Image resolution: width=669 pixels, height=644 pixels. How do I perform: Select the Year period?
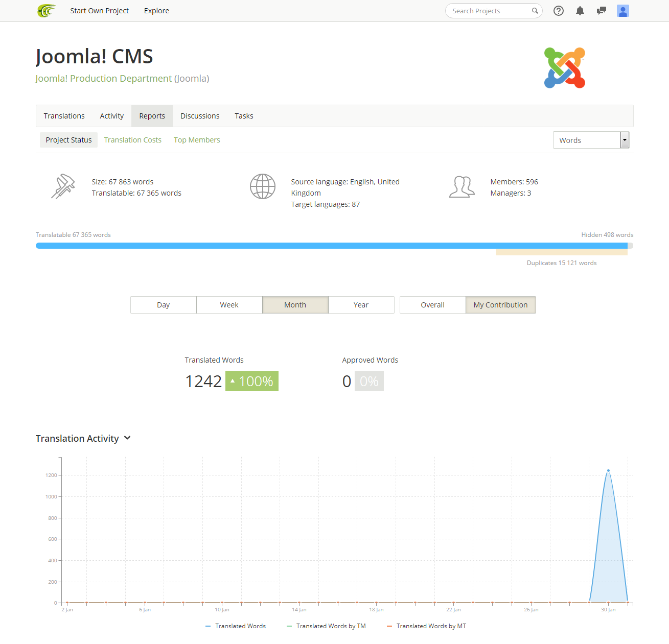[361, 305]
